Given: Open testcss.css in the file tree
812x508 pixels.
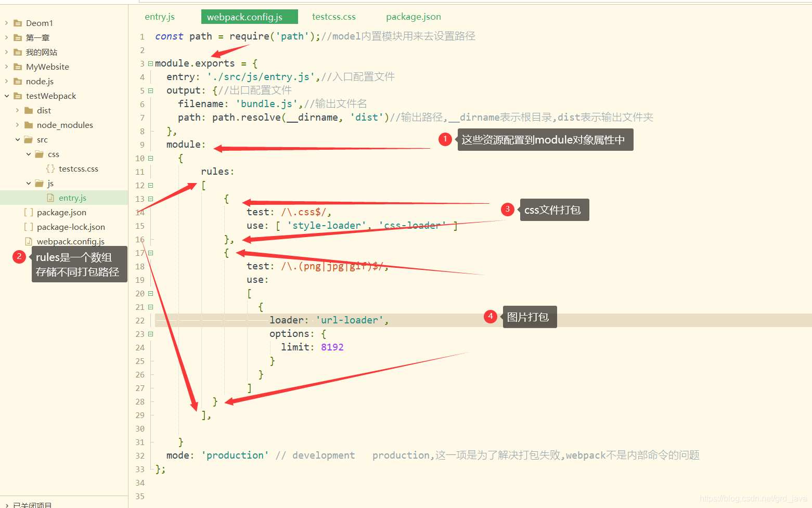Looking at the screenshot, I should point(79,168).
